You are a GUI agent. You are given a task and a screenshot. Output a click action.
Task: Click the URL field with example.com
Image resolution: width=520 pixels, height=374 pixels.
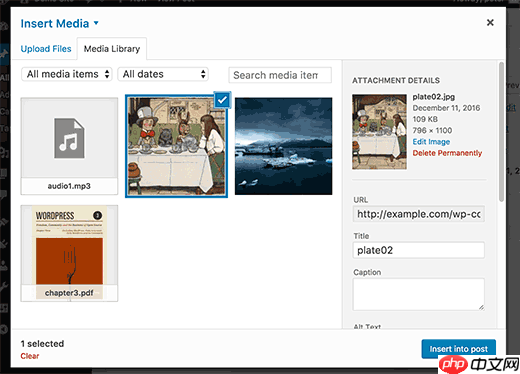click(419, 214)
